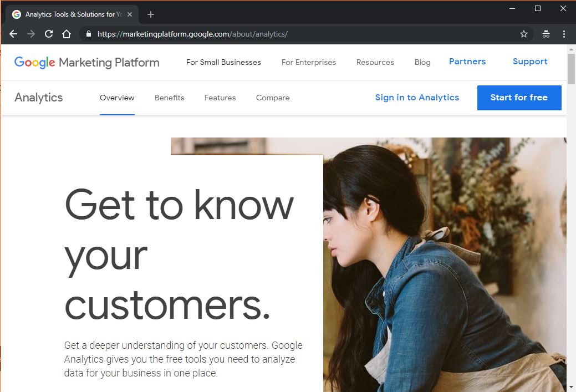Go back with the browser back arrow
Viewport: 576px width, 392px height.
13,34
